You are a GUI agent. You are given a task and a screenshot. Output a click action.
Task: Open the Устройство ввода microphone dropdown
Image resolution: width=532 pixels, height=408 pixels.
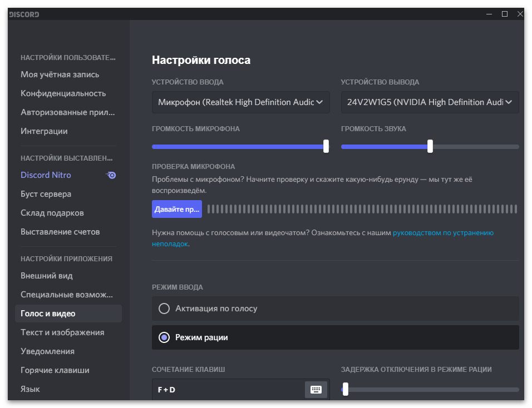(x=240, y=102)
